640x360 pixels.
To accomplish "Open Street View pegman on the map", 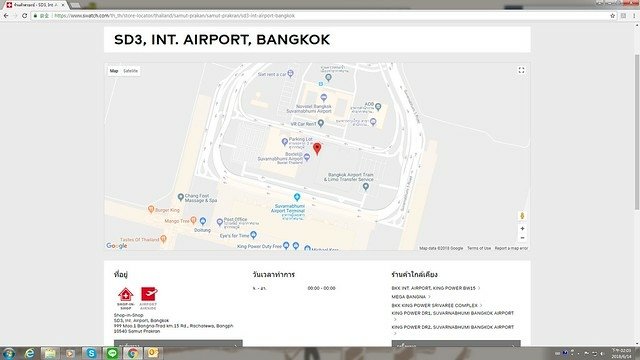I will [522, 216].
